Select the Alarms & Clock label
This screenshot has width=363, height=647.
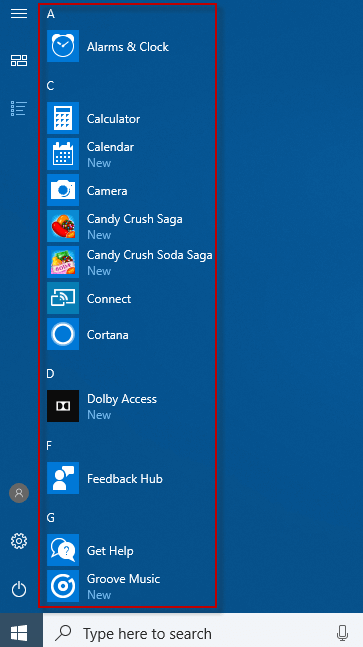pyautogui.click(x=127, y=47)
